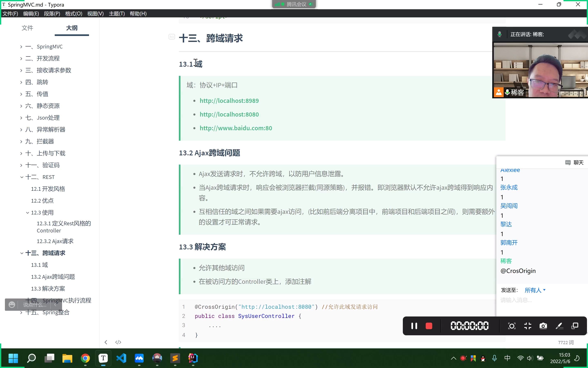Screen dimensions: 588x368
Task: Toggle the Chinese input method indicator
Action: coord(507,358)
